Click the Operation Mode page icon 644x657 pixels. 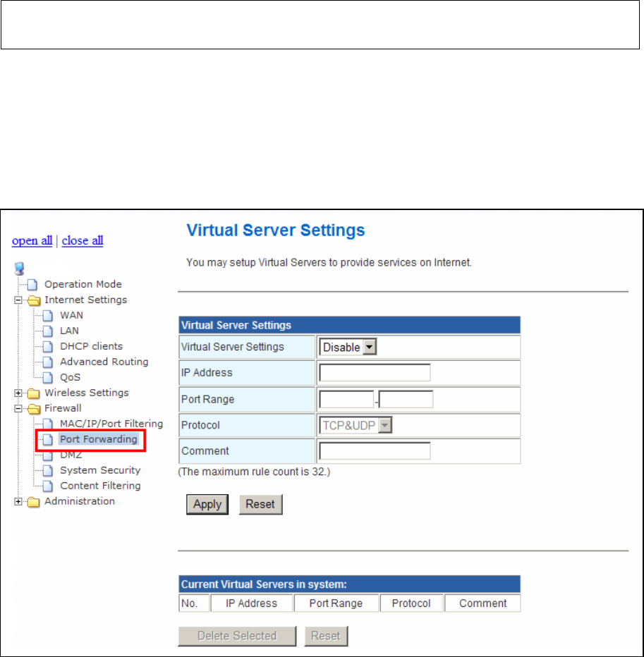(x=32, y=285)
